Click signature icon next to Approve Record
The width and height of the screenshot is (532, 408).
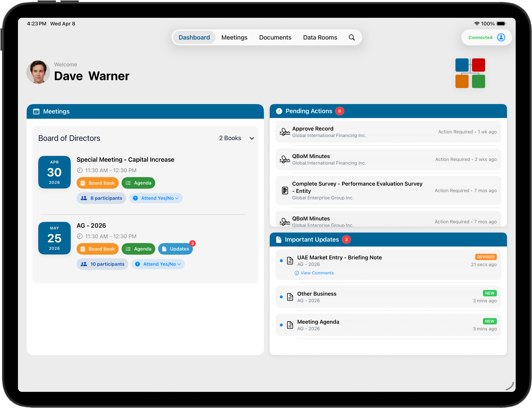pyautogui.click(x=285, y=132)
